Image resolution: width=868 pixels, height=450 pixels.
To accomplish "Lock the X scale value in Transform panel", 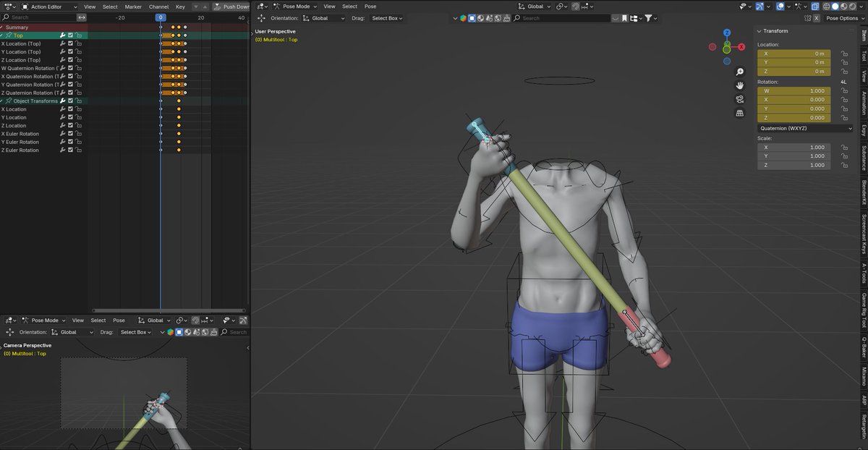I will click(843, 147).
